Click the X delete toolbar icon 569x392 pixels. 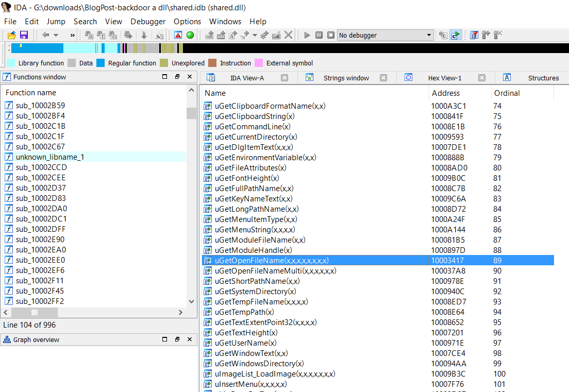pyautogui.click(x=289, y=35)
